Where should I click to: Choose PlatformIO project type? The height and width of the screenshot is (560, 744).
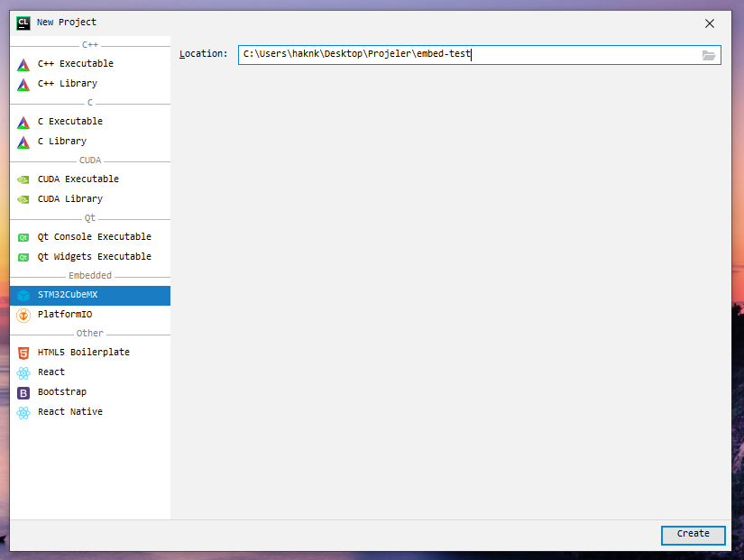[x=90, y=315]
